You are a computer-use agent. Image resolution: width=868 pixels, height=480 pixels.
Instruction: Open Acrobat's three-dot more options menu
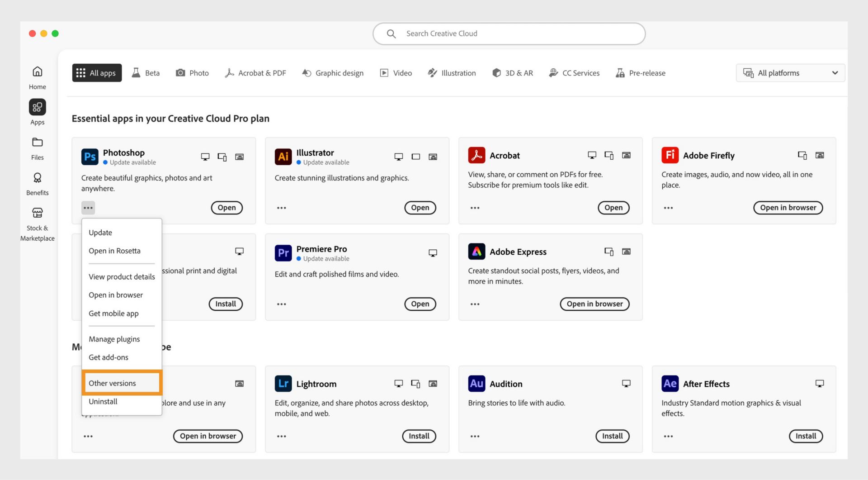475,208
